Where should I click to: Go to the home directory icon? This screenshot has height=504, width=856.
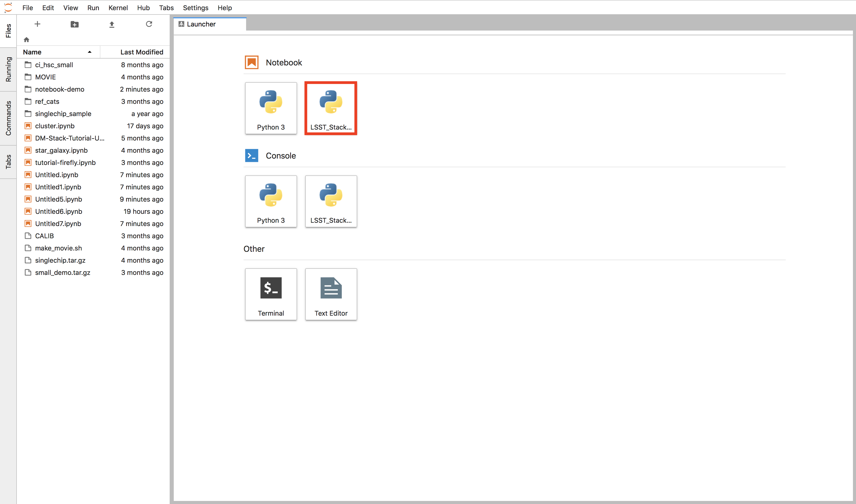coord(26,40)
